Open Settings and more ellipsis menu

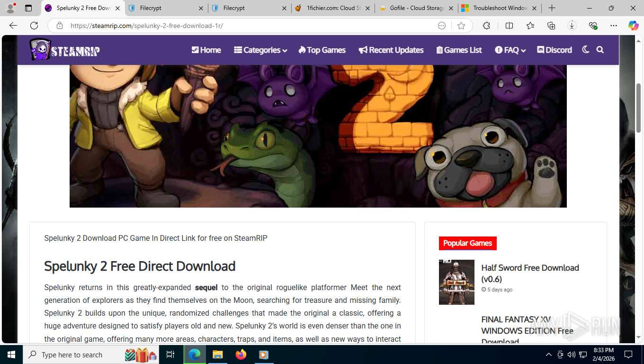point(613,26)
